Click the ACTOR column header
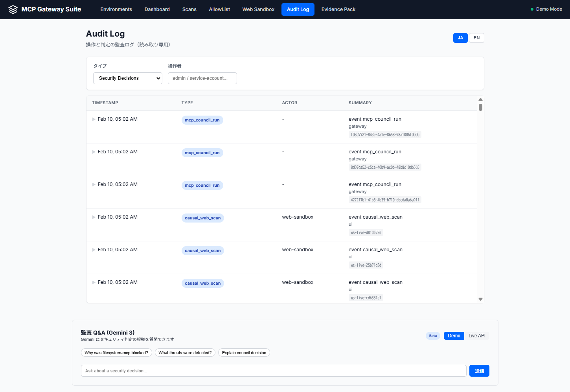This screenshot has width=570, height=392. tap(290, 103)
